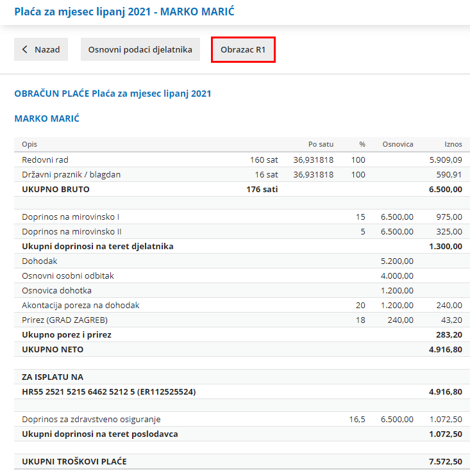Click the amount 975,00
The width and height of the screenshot is (470, 476).
tap(449, 217)
